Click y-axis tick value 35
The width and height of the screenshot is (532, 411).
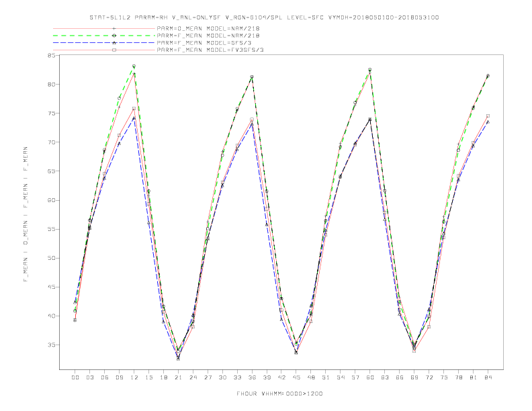pos(51,345)
